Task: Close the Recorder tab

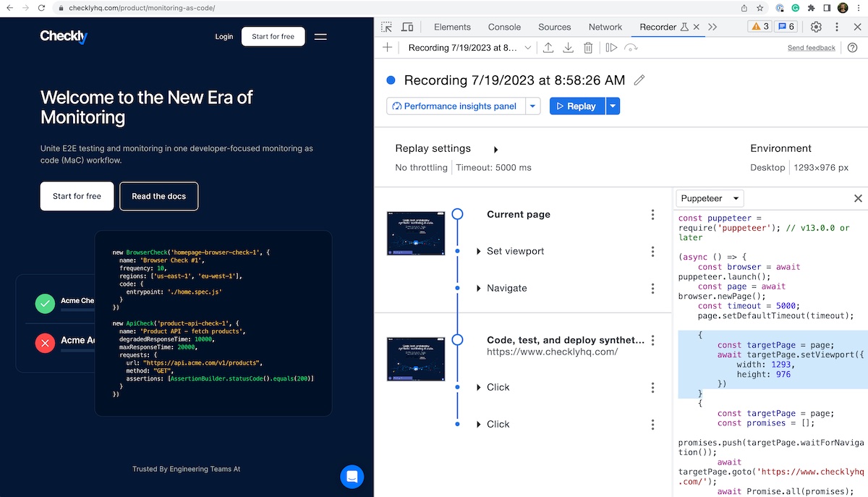Action: coord(697,27)
